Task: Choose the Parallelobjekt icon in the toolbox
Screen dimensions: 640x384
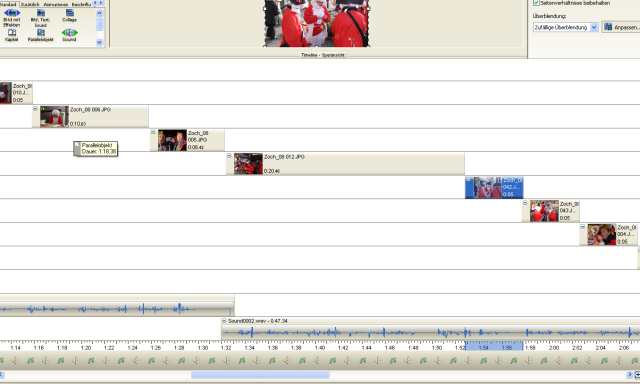Action: [40, 33]
